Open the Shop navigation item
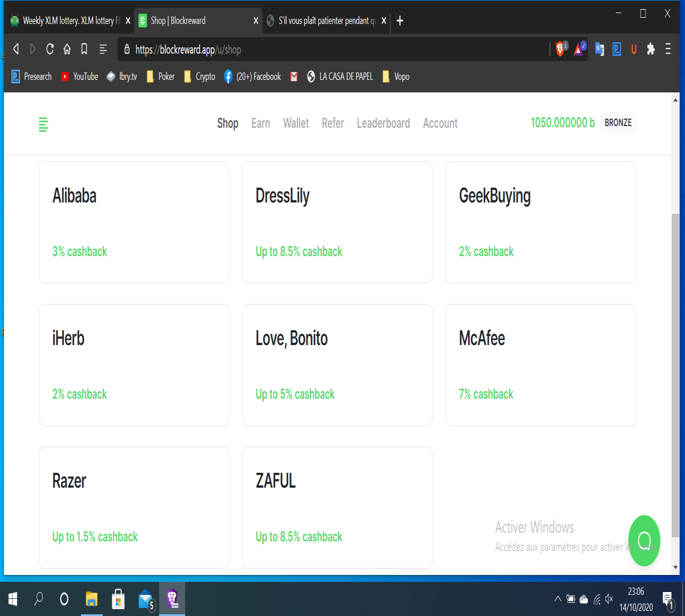The height and width of the screenshot is (616, 685). (228, 123)
